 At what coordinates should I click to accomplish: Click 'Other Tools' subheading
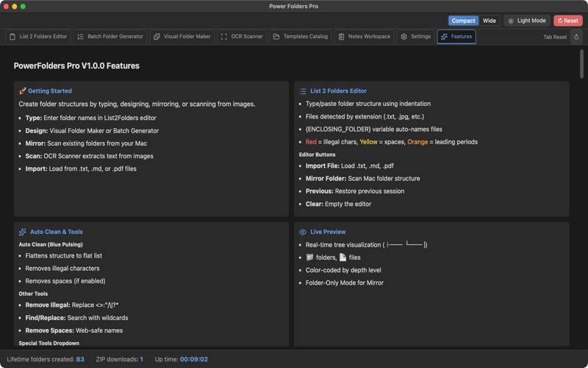point(33,294)
